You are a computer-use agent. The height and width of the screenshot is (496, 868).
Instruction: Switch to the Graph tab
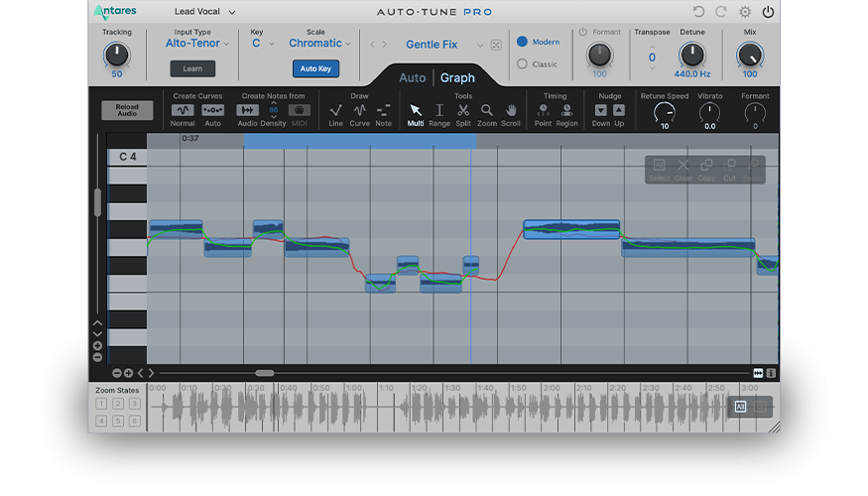tap(457, 77)
